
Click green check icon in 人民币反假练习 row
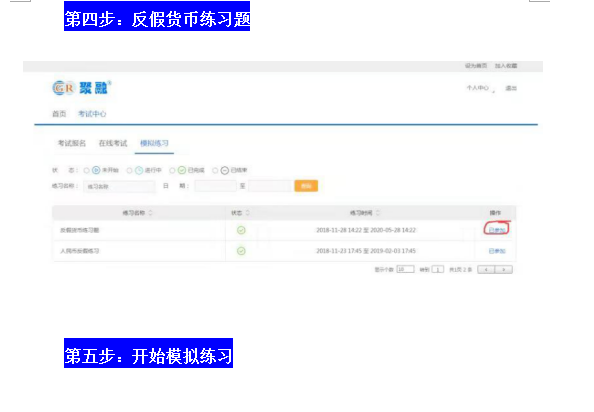(241, 251)
